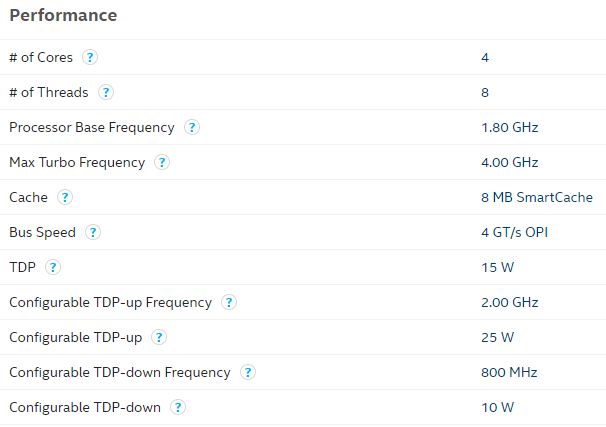Viewport: 606px width, 427px height.
Task: Click help for Configurable TDP-up Frequency
Action: tap(229, 302)
